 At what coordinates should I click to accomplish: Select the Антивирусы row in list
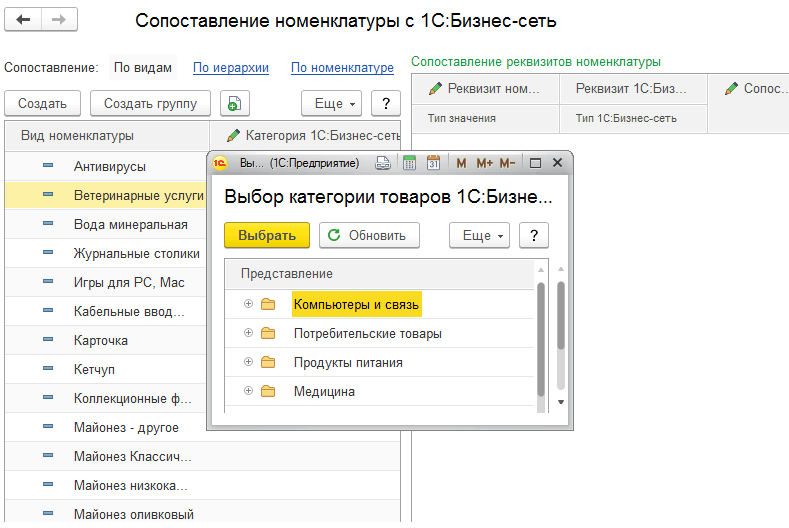(x=110, y=166)
